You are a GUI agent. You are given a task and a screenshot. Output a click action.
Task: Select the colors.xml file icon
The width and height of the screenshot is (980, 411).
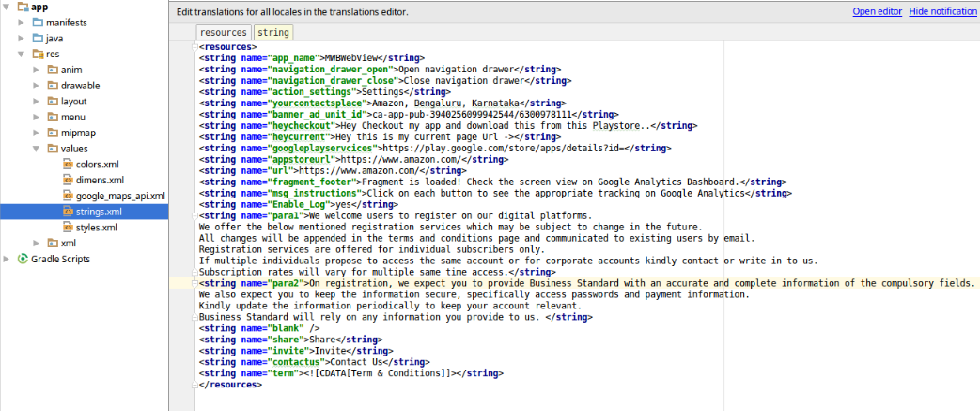pos(69,165)
